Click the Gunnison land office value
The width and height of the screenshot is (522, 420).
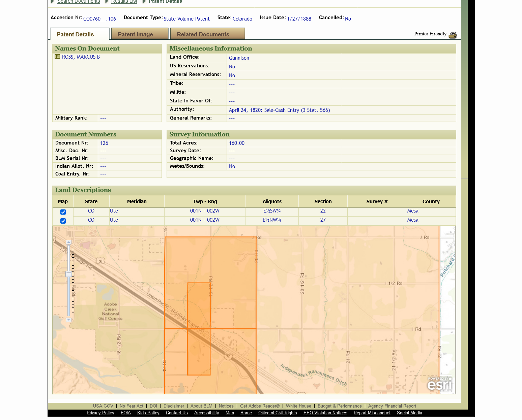(239, 58)
